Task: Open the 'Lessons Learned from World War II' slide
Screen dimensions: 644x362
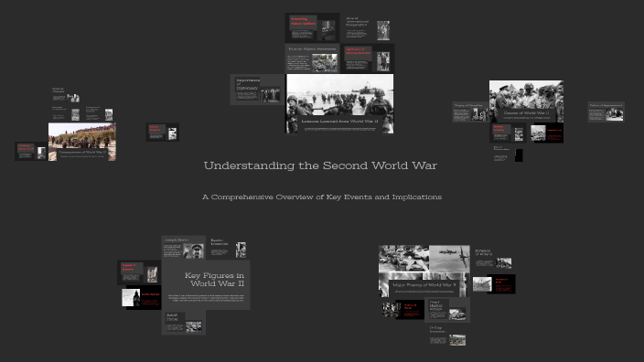Action: pos(339,104)
